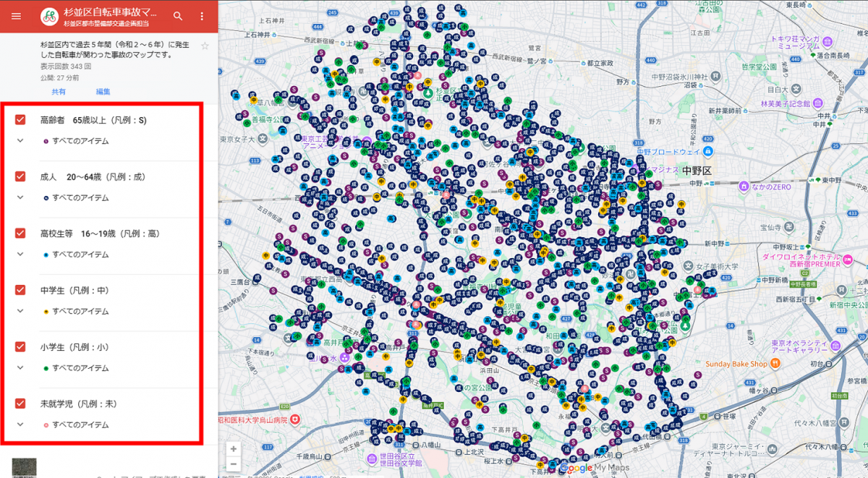The width and height of the screenshot is (868, 478).
Task: Expand the 高校生等 layer chevron
Action: click(x=20, y=255)
